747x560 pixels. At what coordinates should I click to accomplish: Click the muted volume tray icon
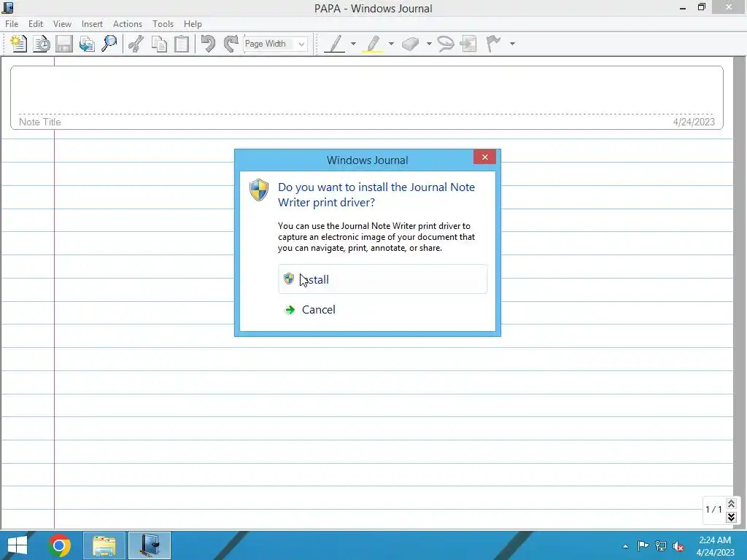coord(678,546)
